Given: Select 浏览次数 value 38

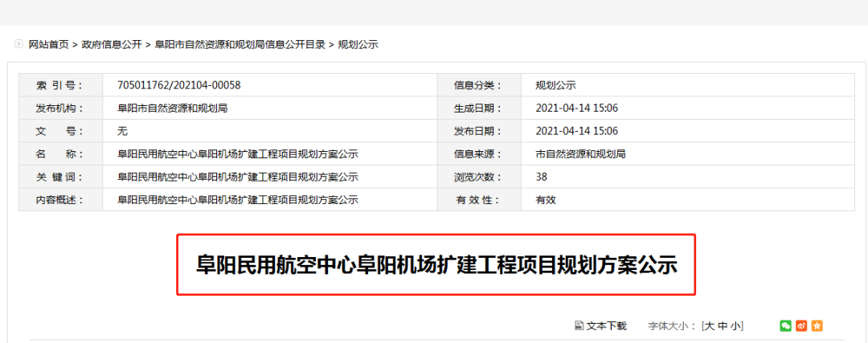Looking at the screenshot, I should pos(542,177).
